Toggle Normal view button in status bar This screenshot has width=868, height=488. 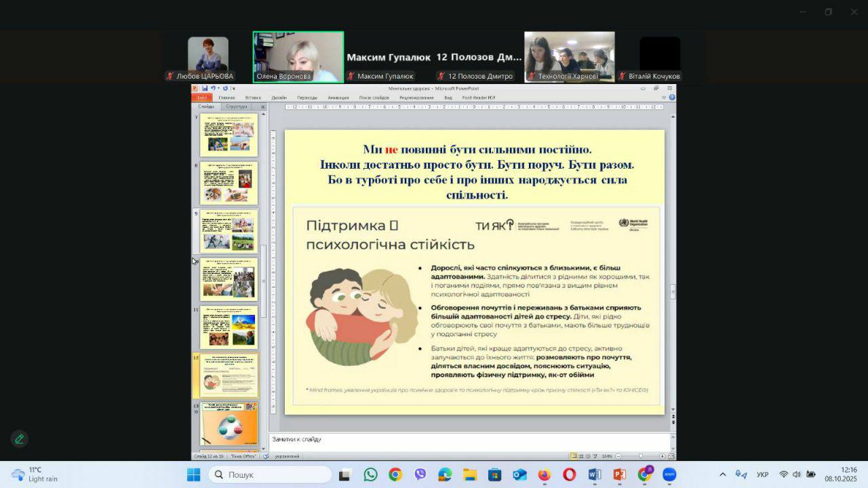(574, 456)
